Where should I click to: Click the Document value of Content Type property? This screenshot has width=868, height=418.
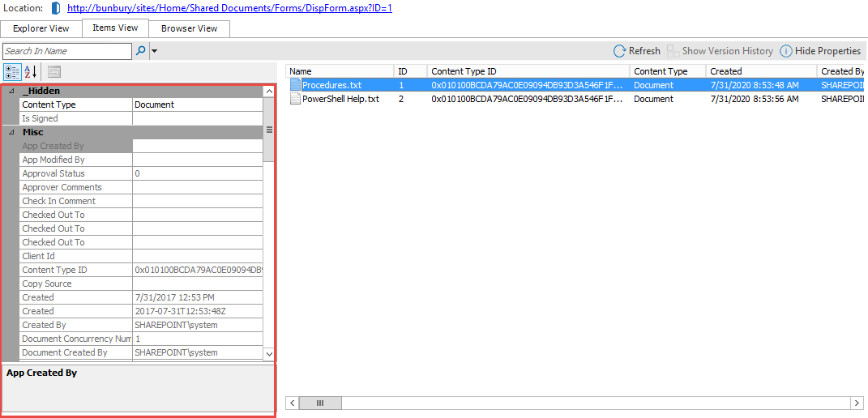pyautogui.click(x=154, y=104)
